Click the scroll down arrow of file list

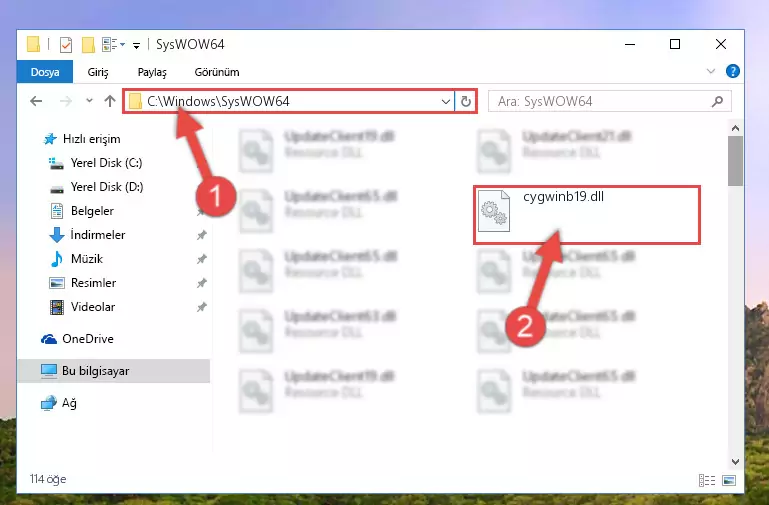click(x=735, y=461)
